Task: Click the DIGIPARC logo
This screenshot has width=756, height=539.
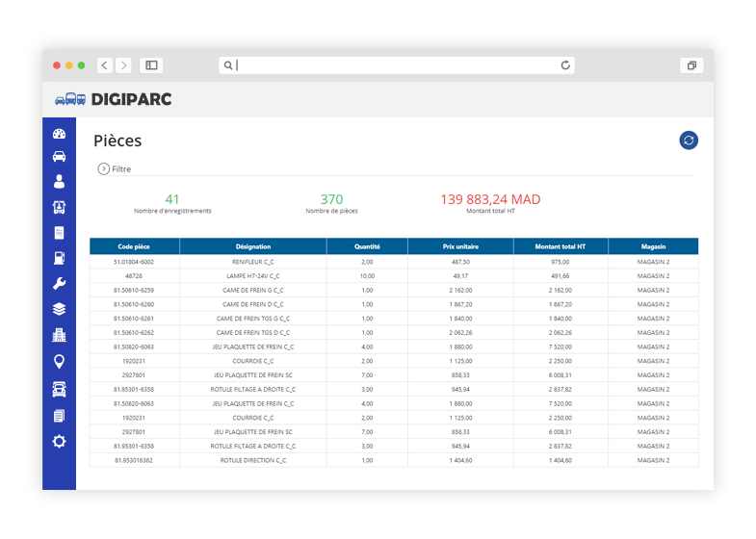Action: [114, 99]
